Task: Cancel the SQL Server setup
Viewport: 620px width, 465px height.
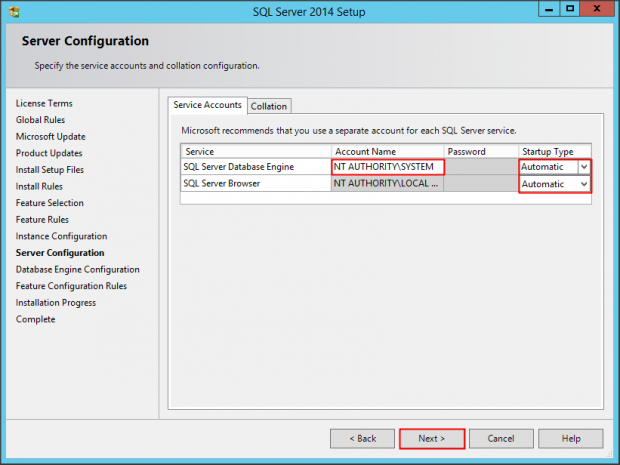Action: [501, 439]
